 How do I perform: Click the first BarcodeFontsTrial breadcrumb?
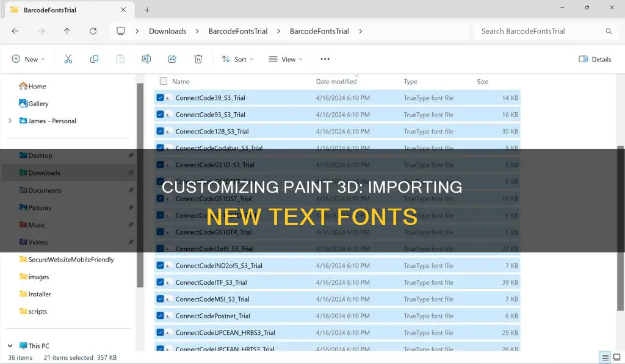click(238, 31)
